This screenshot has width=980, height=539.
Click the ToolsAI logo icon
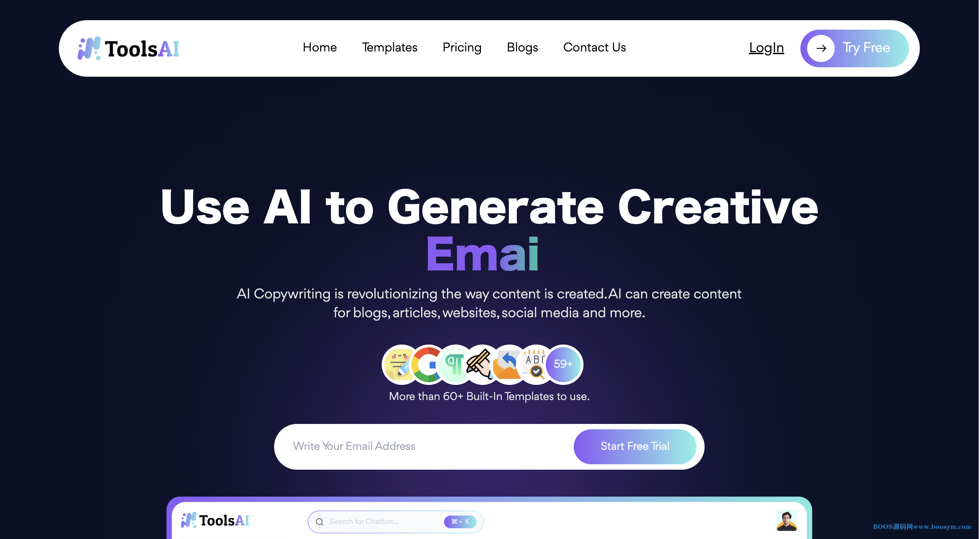click(87, 47)
